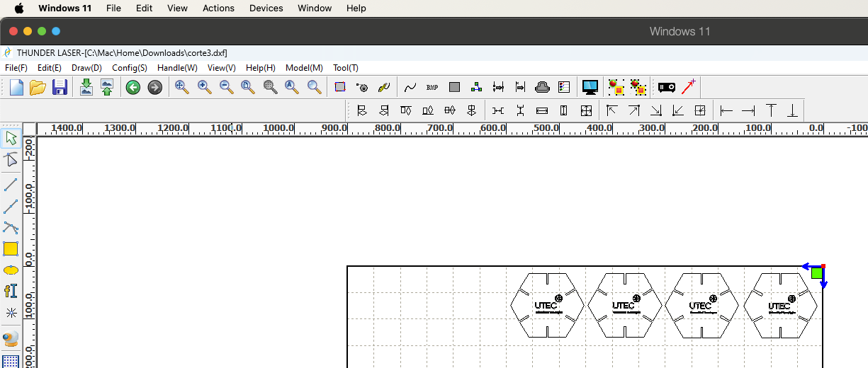Click the green laser origin square on canvas
The image size is (868, 368).
pyautogui.click(x=816, y=272)
